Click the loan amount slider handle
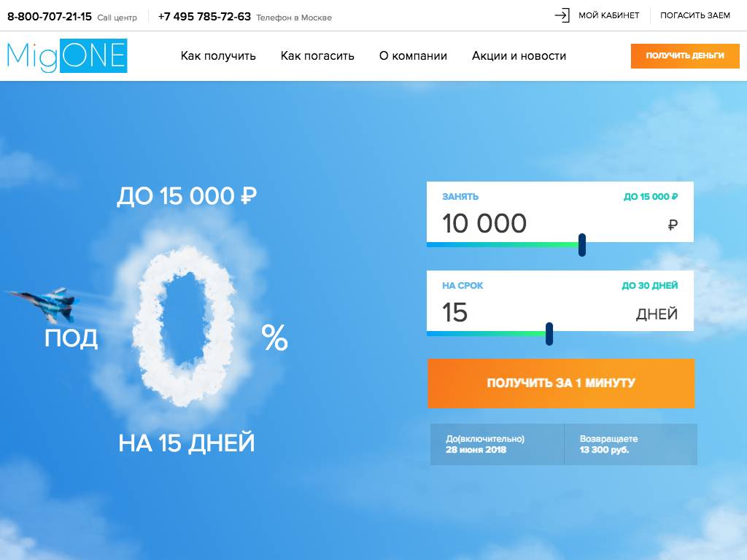Screen dimensions: 747x560 [x=582, y=245]
